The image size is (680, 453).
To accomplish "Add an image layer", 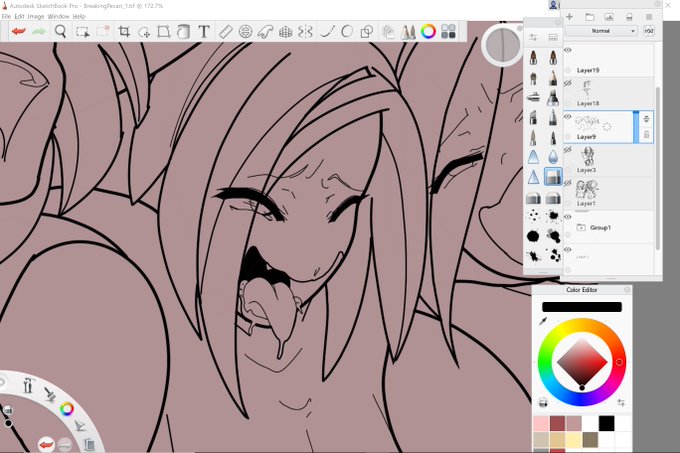I will click(609, 17).
